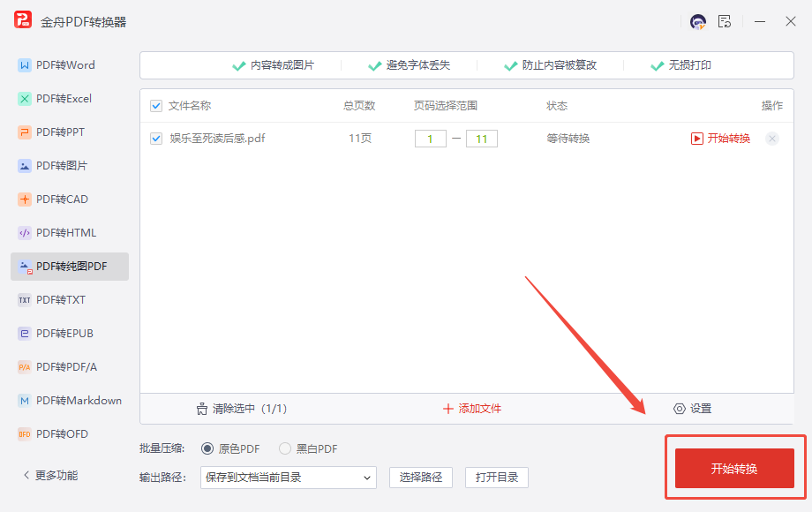Click the PDF转Word sidebar icon
Viewport: 812px width, 512px height.
pos(25,65)
